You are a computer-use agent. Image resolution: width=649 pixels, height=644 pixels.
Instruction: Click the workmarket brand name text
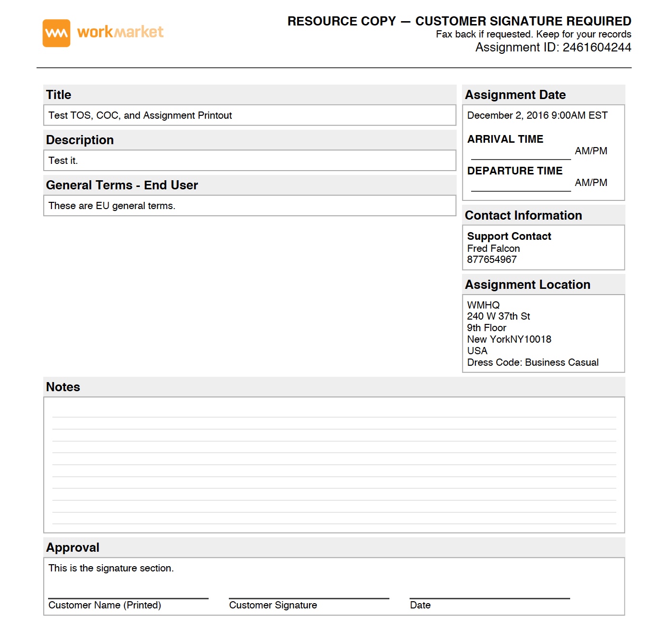[120, 32]
